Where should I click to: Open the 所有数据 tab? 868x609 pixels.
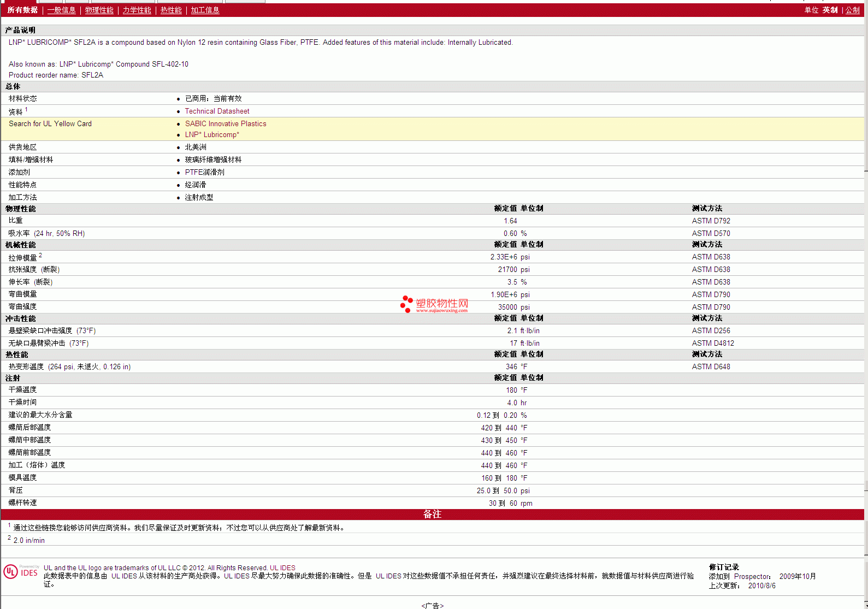[x=22, y=10]
